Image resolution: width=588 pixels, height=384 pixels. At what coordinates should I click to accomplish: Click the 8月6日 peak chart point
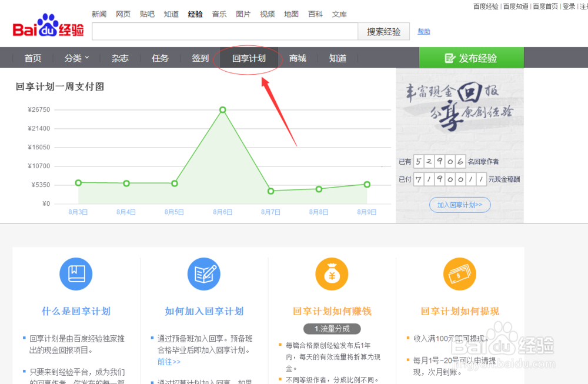click(223, 110)
